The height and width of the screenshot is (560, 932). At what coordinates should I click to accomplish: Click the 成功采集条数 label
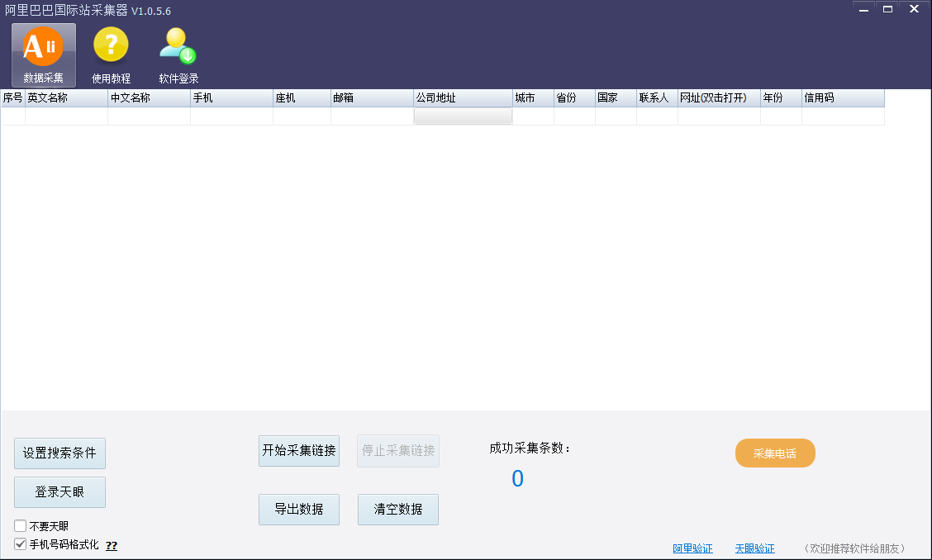[x=530, y=448]
